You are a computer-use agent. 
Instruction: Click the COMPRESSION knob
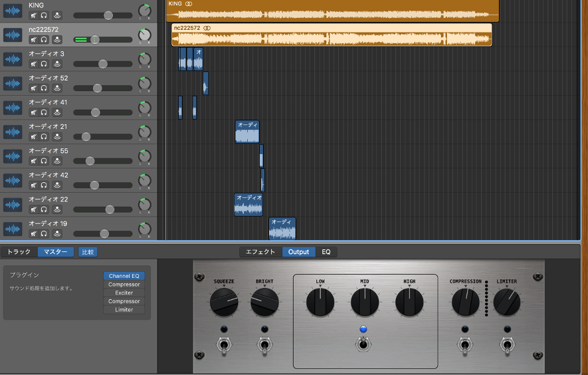click(x=465, y=302)
